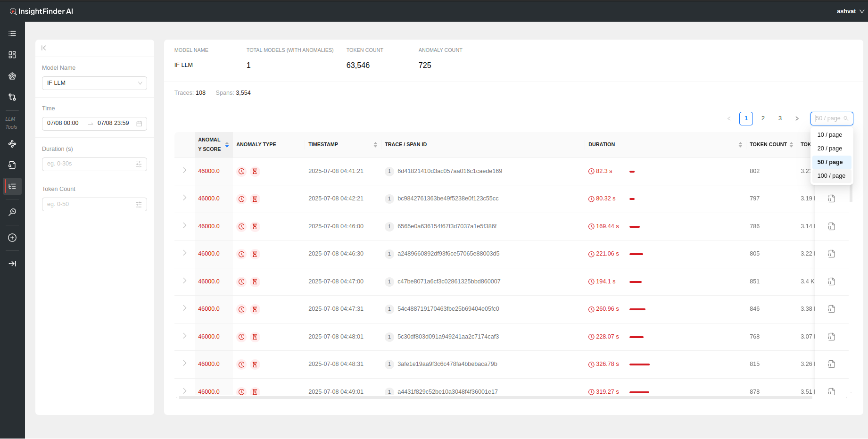The width and height of the screenshot is (868, 439).
Task: Click the pentagon radar icon in sidebar
Action: tap(12, 76)
